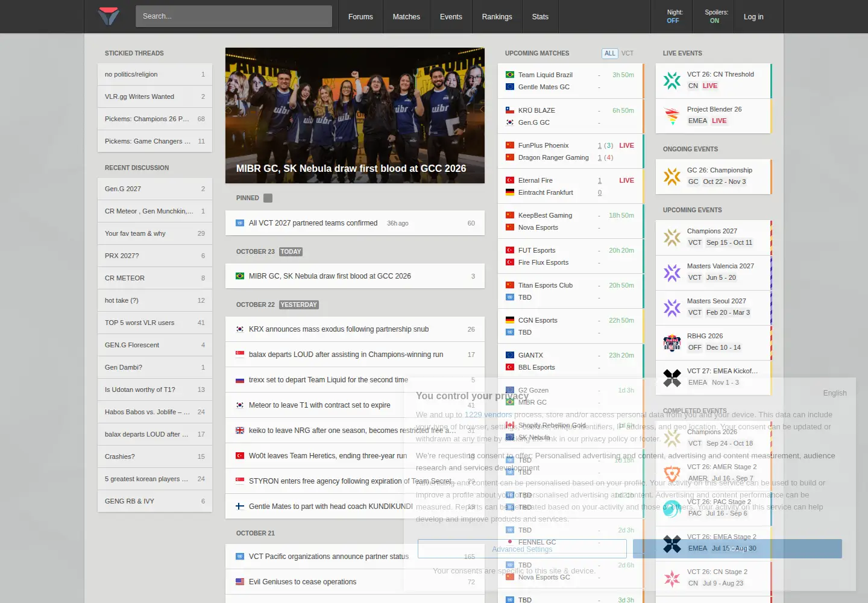Click the Masters Valencia 2027 event icon

click(672, 272)
